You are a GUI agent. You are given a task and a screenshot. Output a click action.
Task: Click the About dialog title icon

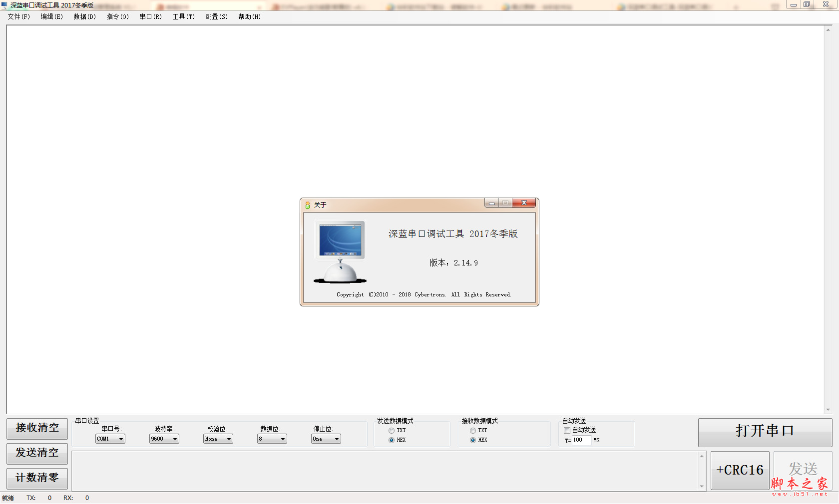tap(308, 205)
